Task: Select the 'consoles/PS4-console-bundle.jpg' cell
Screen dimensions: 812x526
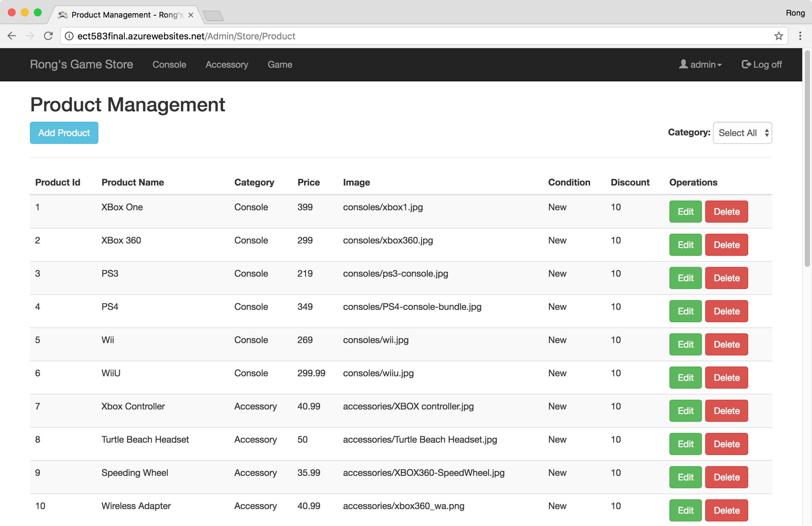Action: tap(412, 307)
